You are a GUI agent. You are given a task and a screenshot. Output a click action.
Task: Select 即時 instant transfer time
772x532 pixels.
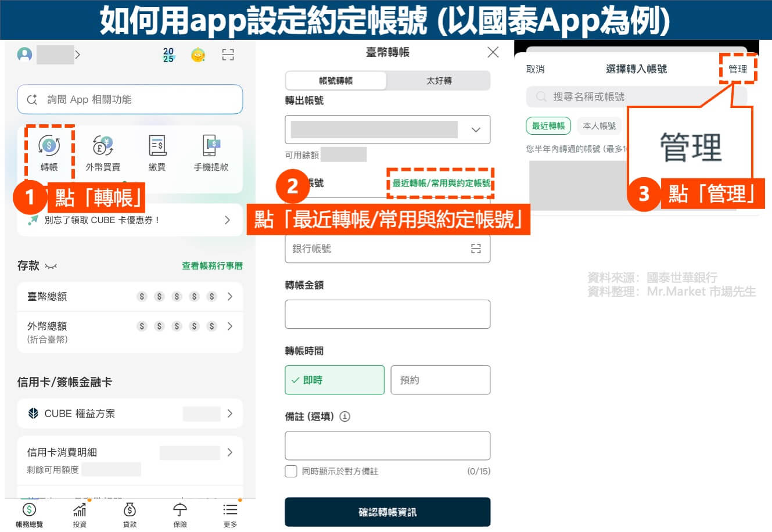tap(335, 380)
